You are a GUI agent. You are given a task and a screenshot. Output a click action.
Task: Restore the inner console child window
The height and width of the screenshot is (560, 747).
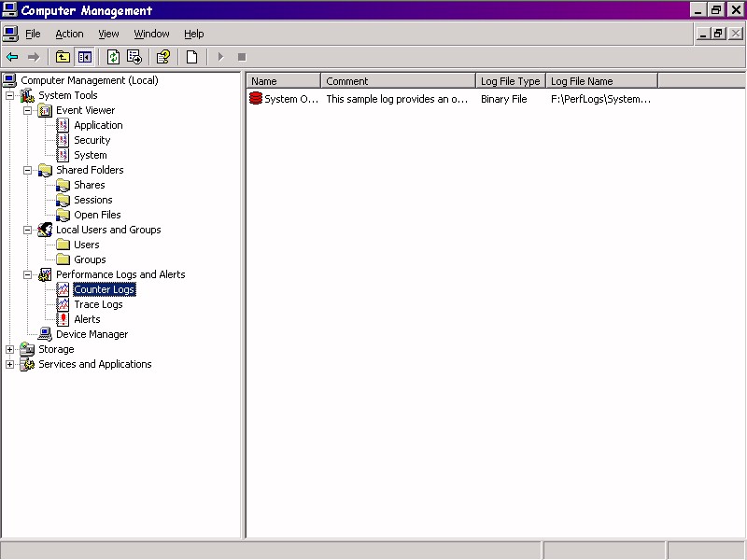click(x=719, y=34)
